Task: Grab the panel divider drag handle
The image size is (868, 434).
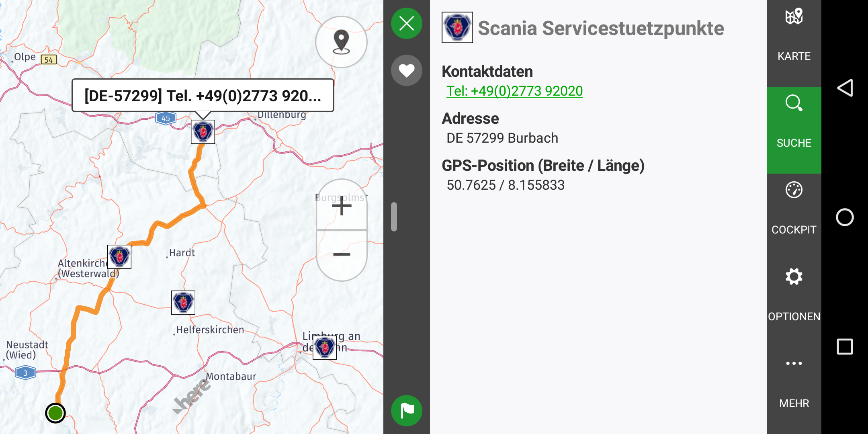Action: [394, 217]
